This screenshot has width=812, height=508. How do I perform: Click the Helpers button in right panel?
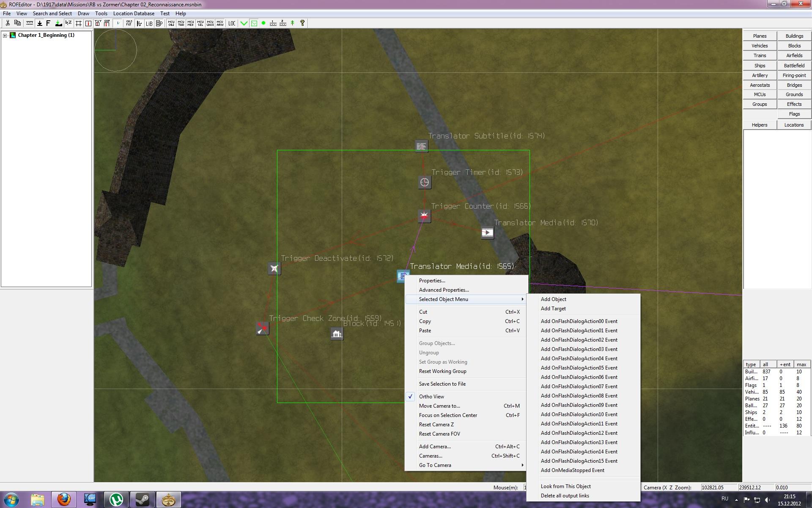tap(760, 125)
